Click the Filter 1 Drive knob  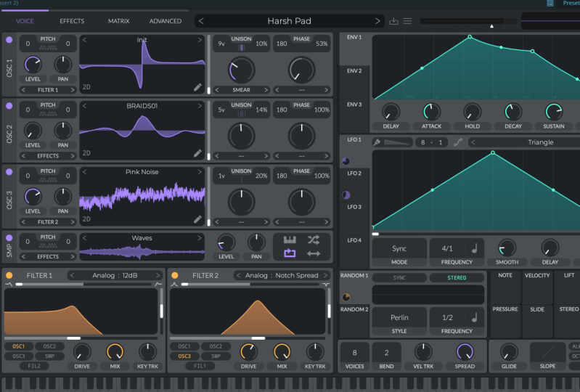(x=82, y=352)
